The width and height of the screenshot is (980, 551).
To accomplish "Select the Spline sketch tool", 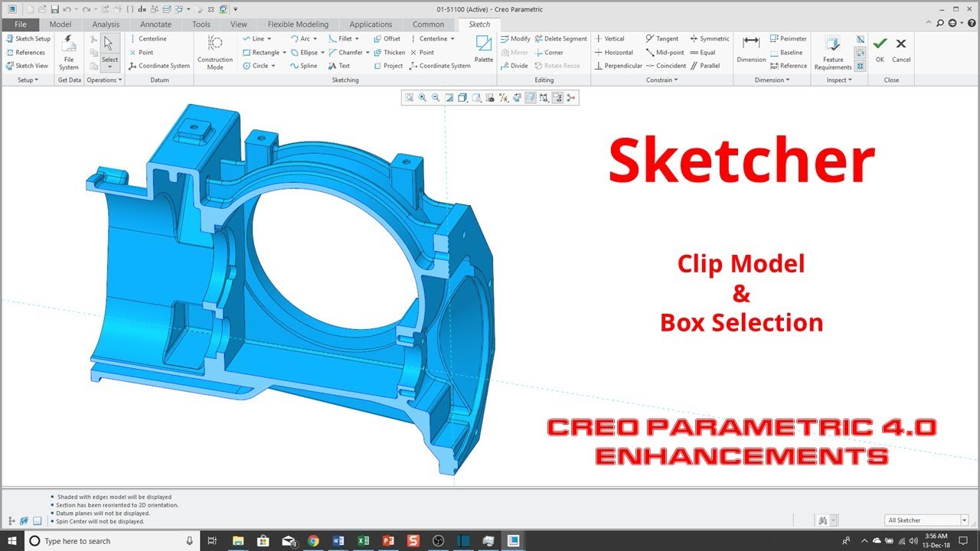I will pos(303,66).
